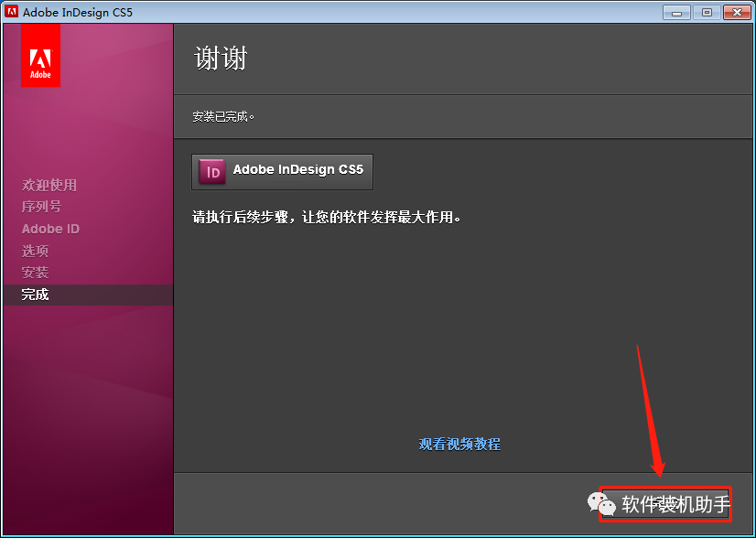Minimize the Adobe InDesign CS5 installer window
This screenshot has width=756, height=538.
point(676,13)
